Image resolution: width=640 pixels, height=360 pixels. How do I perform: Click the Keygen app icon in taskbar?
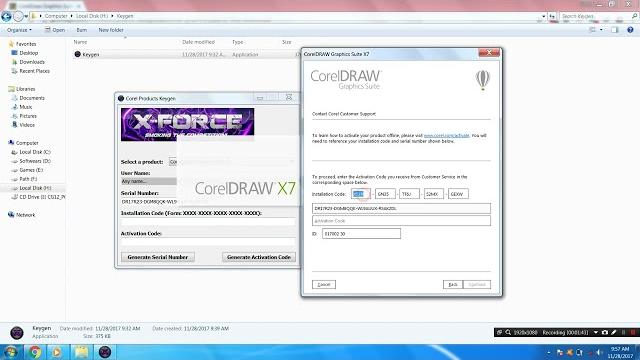pyautogui.click(x=105, y=352)
